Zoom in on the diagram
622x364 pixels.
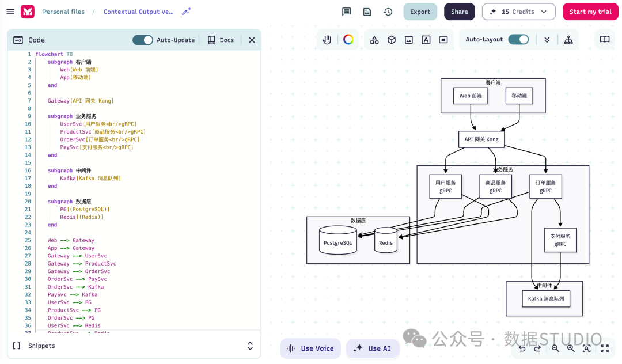tap(571, 348)
